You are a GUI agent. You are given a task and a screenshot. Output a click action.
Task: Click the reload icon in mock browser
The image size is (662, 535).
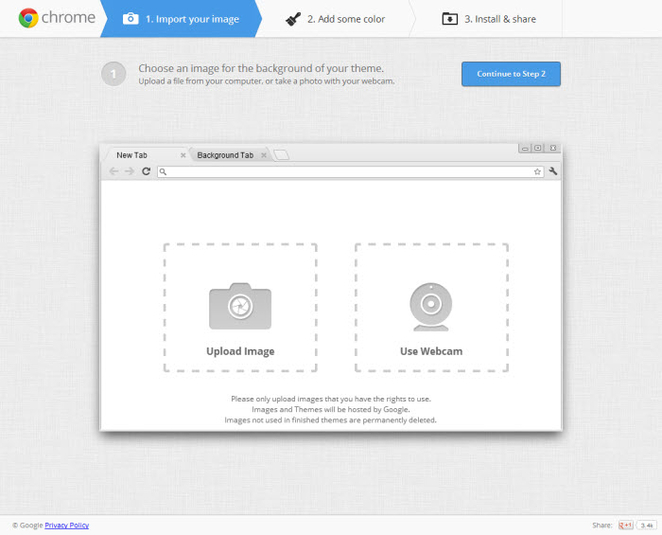tap(146, 171)
